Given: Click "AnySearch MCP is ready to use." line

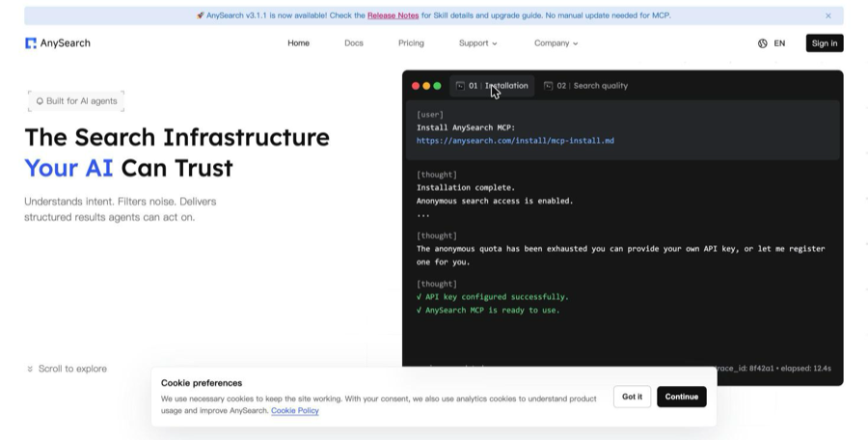Looking at the screenshot, I should click(x=488, y=311).
